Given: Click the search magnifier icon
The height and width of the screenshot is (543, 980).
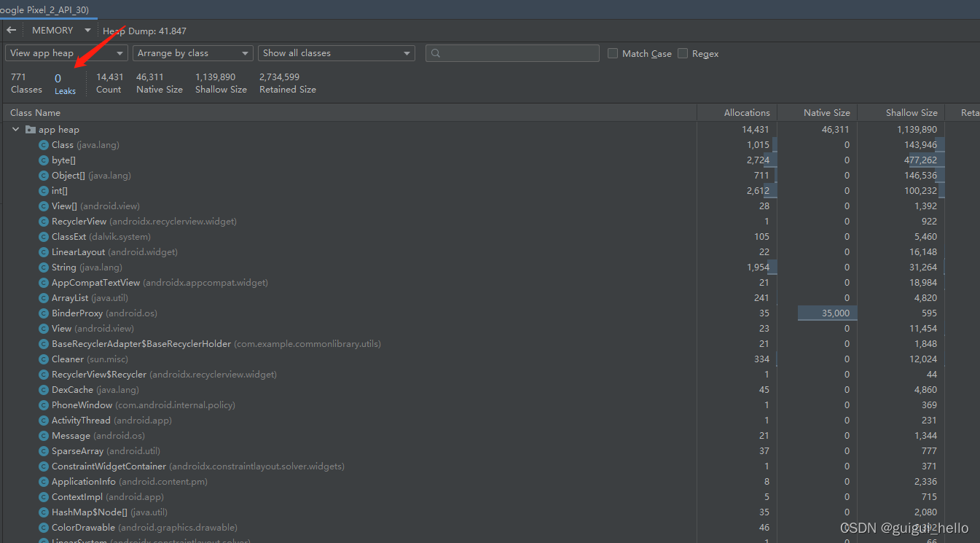Looking at the screenshot, I should pos(436,53).
